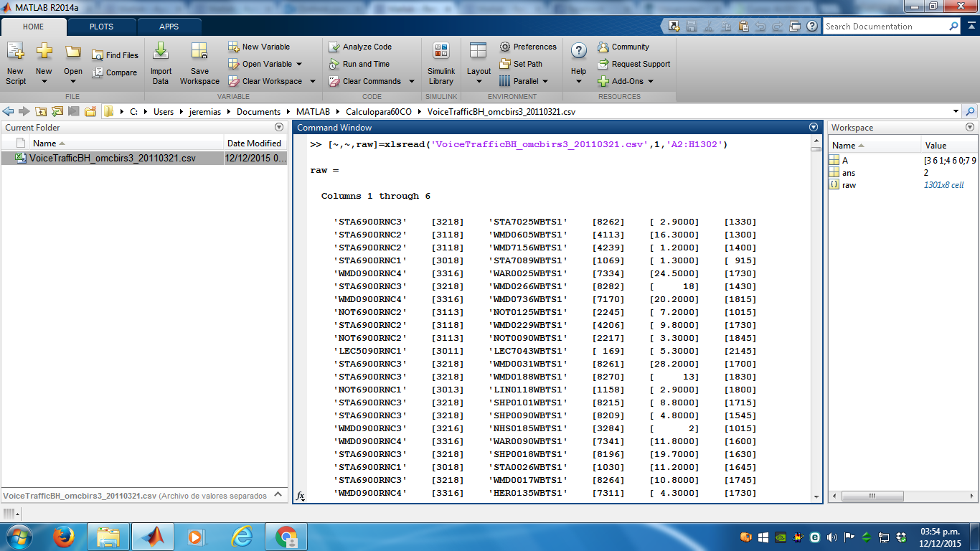Switch to the APPS tab

tap(169, 27)
